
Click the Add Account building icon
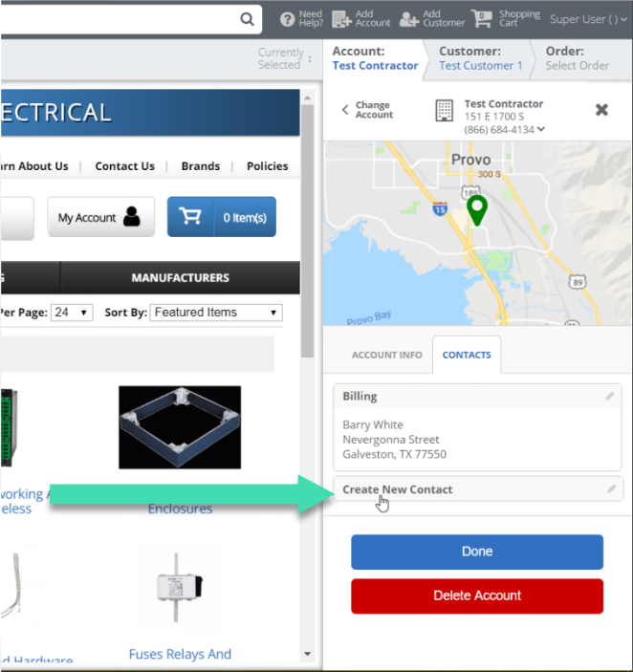click(x=341, y=19)
